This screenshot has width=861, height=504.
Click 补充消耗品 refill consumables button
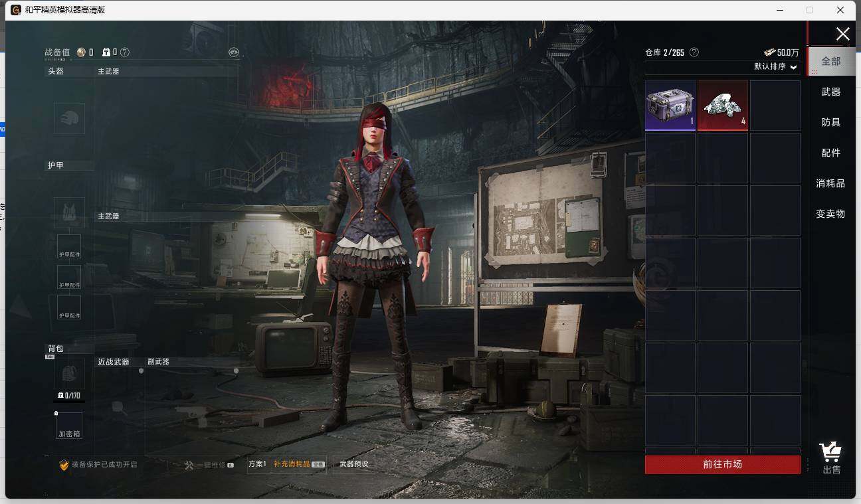tap(299, 464)
